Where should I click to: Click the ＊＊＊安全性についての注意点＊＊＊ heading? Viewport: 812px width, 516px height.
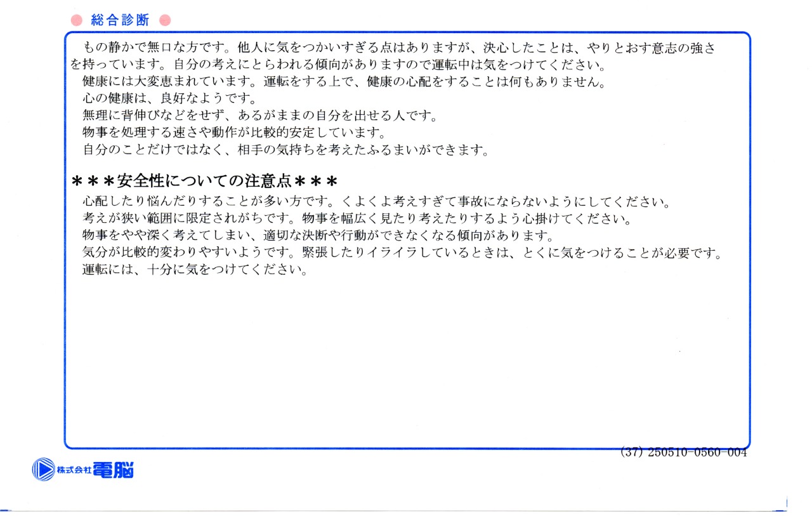pyautogui.click(x=204, y=181)
